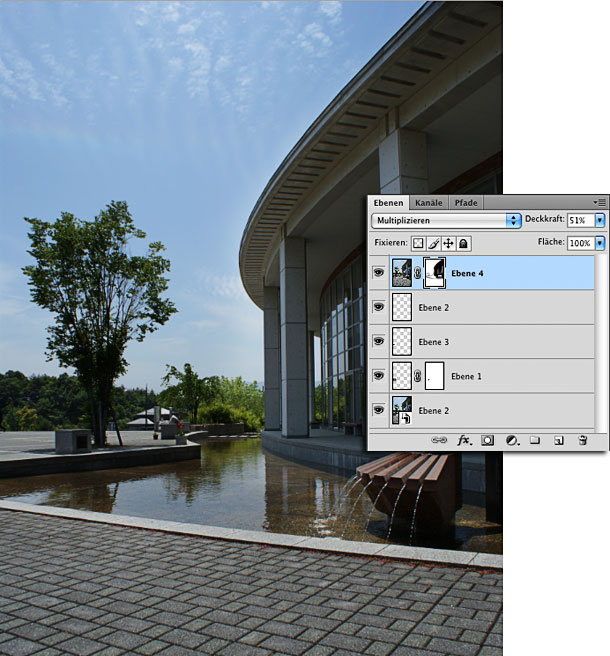
Task: Add a layer mask
Action: [x=487, y=441]
